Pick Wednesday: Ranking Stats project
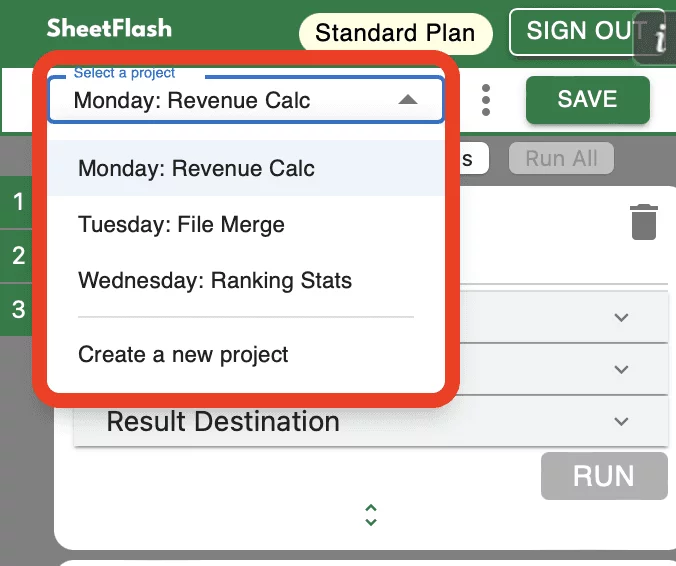Viewport: 676px width, 566px height. pos(215,281)
